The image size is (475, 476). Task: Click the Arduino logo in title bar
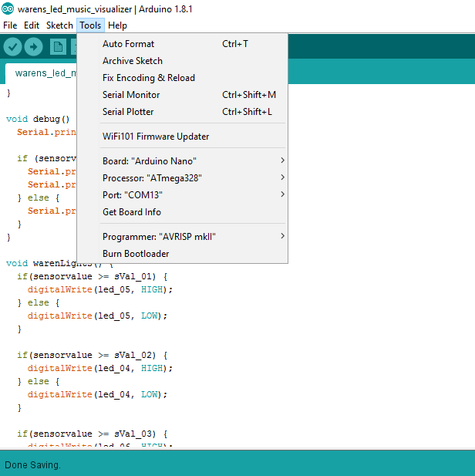pos(8,8)
